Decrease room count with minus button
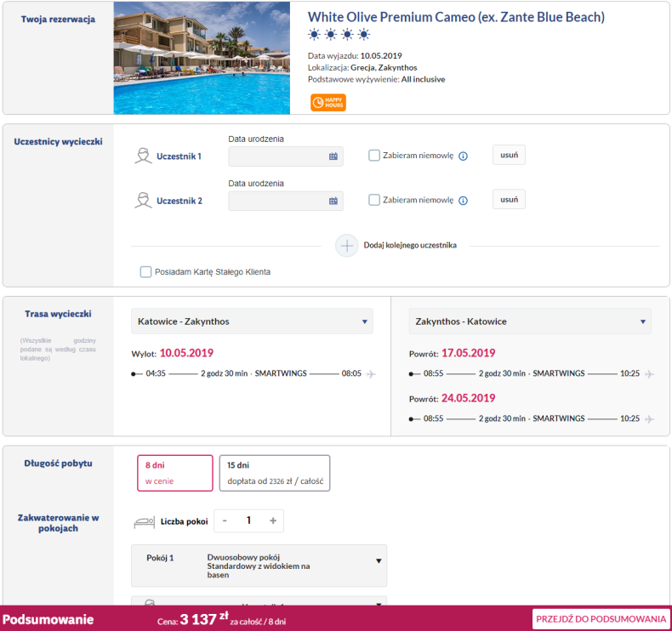The width and height of the screenshot is (672, 631). click(225, 520)
